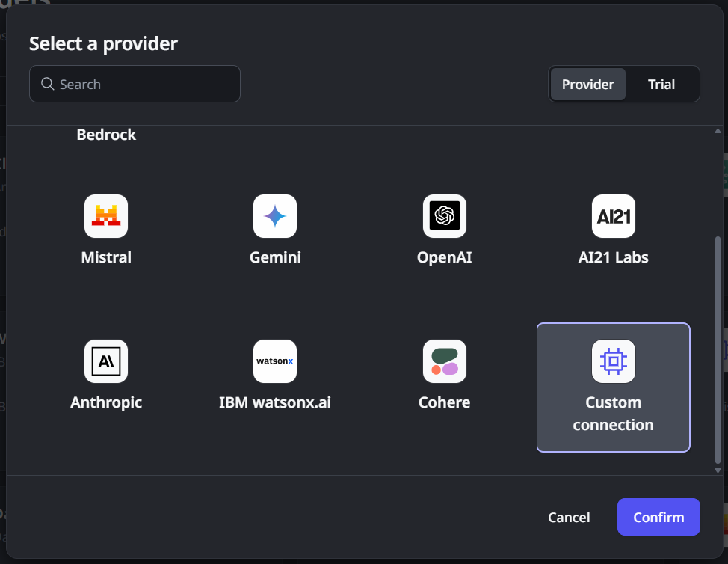Cancel the provider selection dialog

[568, 517]
